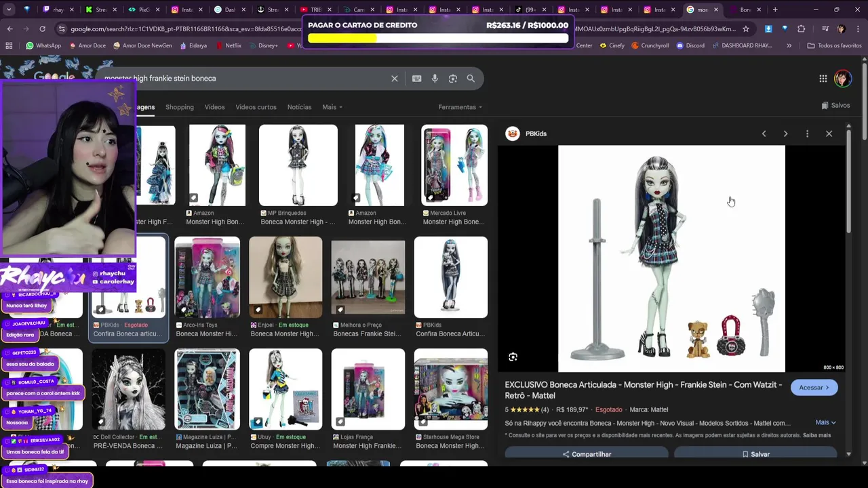Open the Saiba mais link
Screen dimensions: 868x488
816,435
